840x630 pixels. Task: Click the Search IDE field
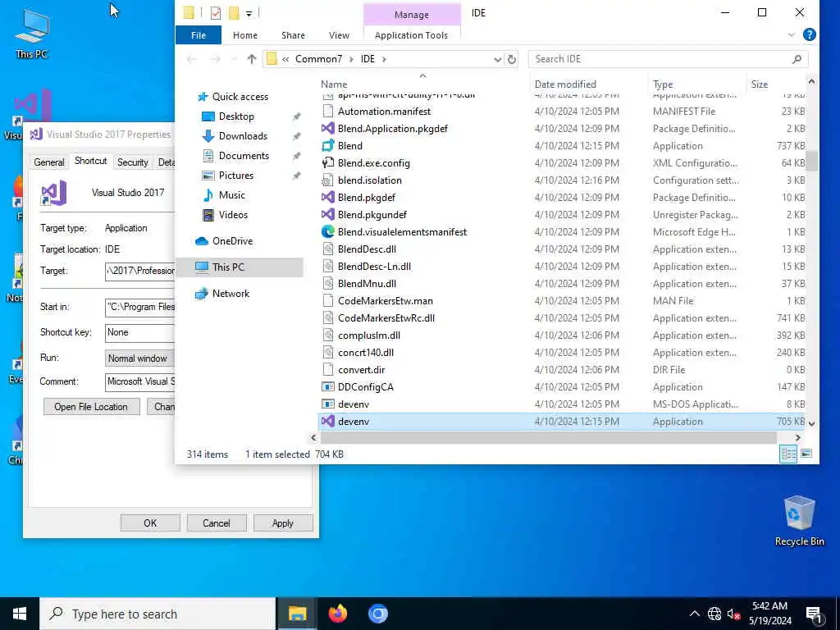tap(668, 59)
